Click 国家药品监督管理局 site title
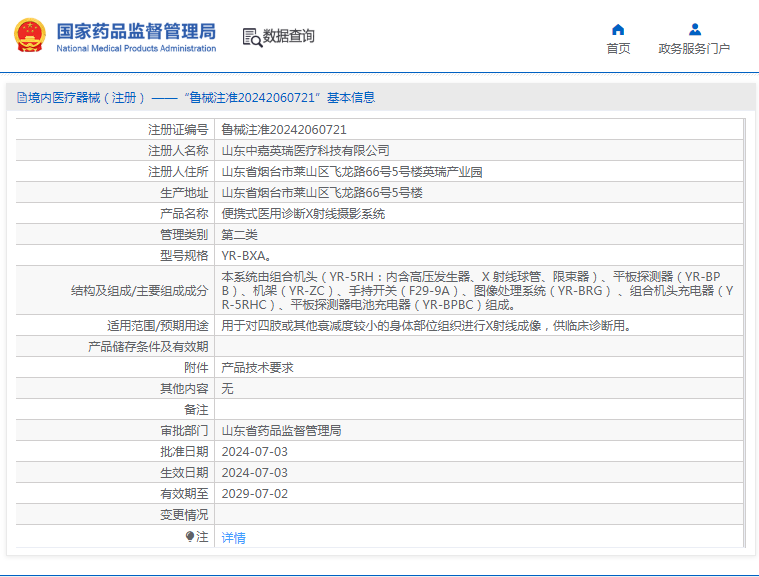759x577 pixels. 136,31
